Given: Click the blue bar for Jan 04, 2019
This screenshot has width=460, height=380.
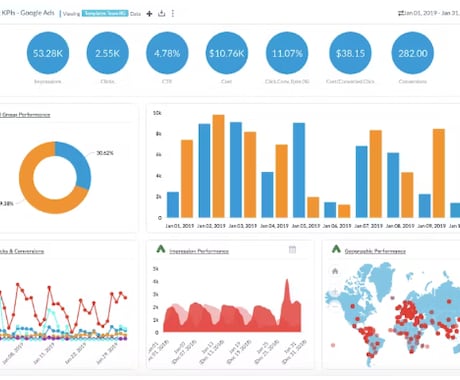Looking at the screenshot, I should click(267, 195).
